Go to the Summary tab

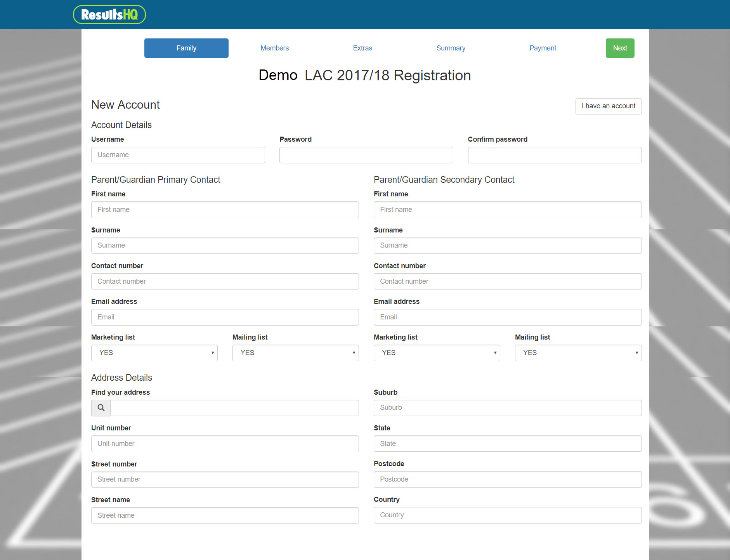tap(451, 48)
